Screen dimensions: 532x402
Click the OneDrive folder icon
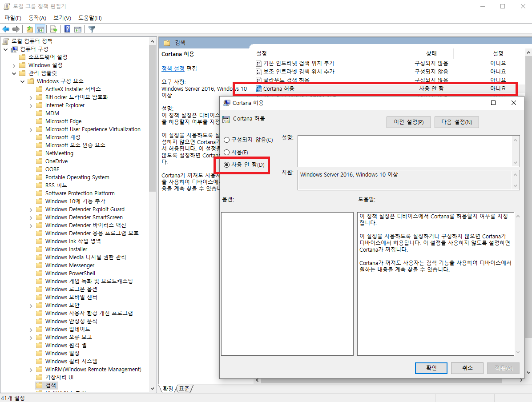(x=39, y=161)
